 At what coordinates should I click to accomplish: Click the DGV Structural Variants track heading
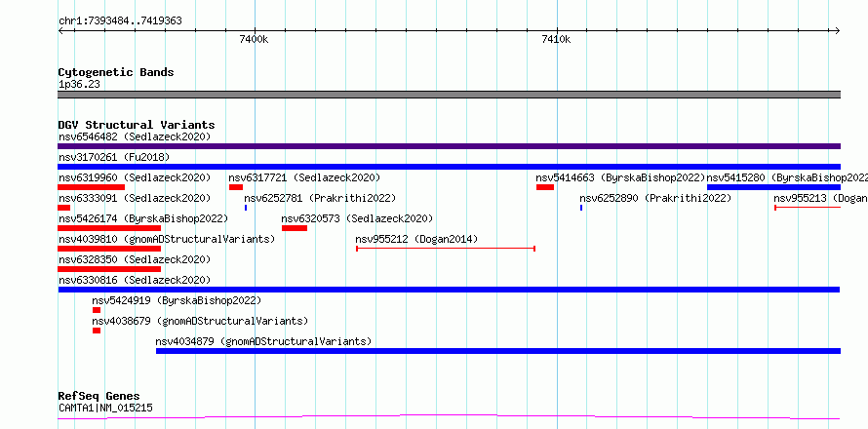pos(137,125)
